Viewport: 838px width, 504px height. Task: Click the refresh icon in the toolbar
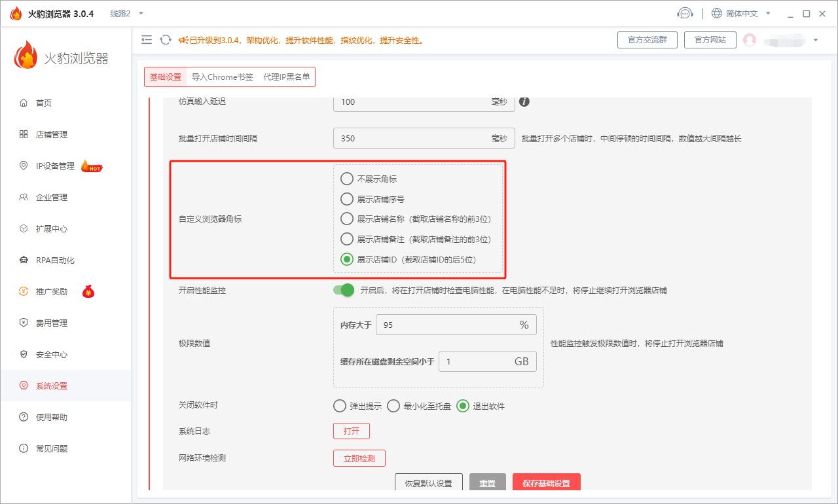click(x=165, y=39)
